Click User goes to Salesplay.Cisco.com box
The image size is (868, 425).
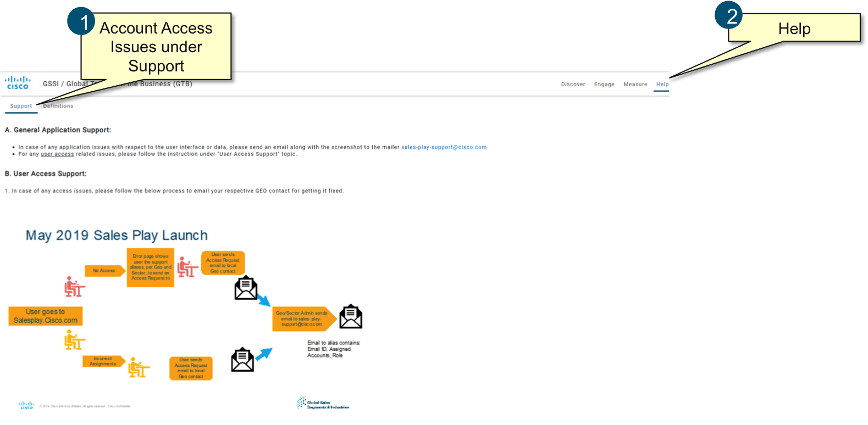coord(46,316)
